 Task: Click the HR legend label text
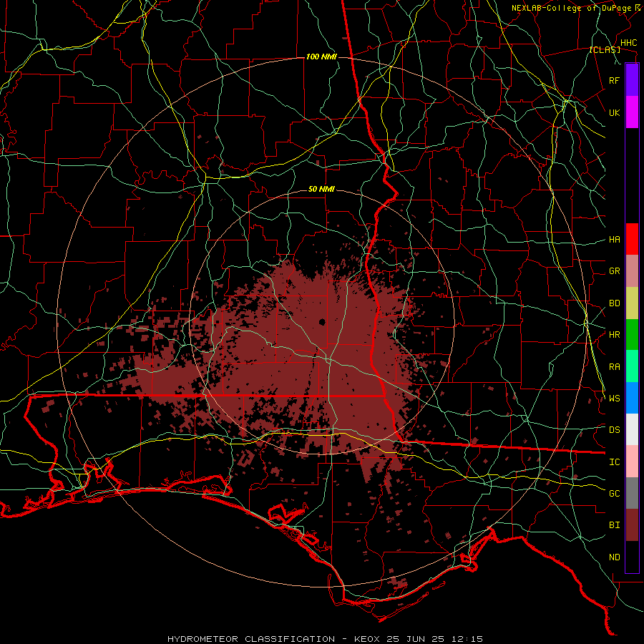[615, 335]
